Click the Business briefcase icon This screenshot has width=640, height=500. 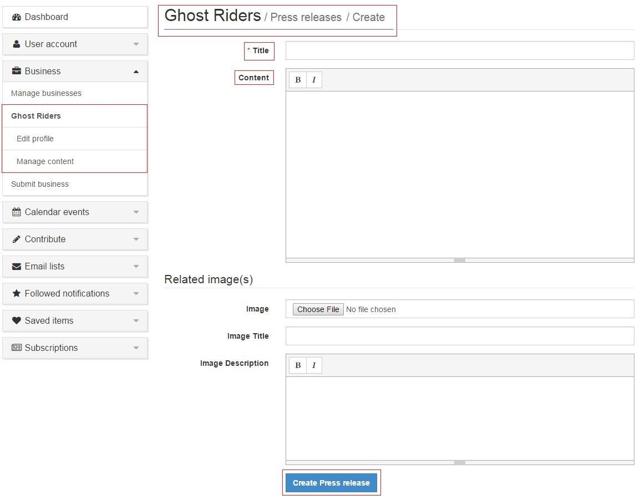(16, 71)
